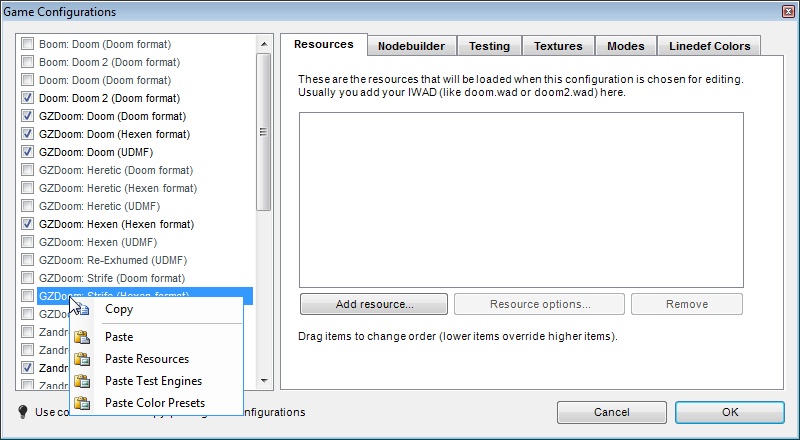Click the Resource options... button

tap(539, 304)
